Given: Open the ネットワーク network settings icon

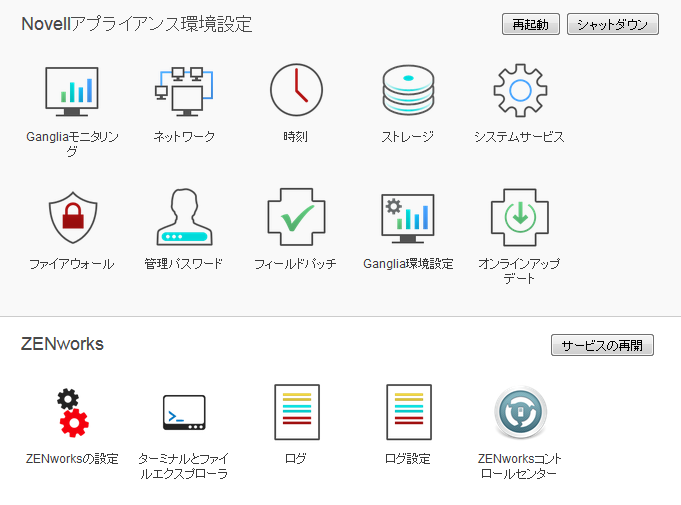Looking at the screenshot, I should click(184, 91).
